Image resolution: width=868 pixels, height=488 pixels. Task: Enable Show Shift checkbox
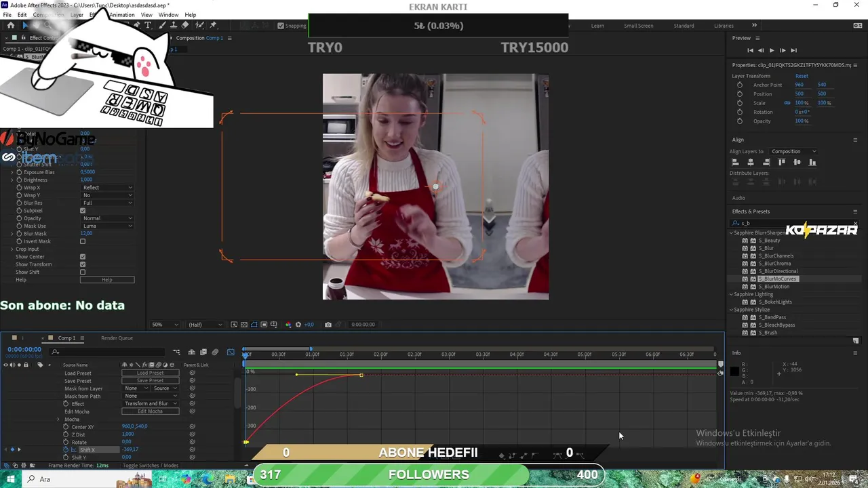click(x=83, y=272)
